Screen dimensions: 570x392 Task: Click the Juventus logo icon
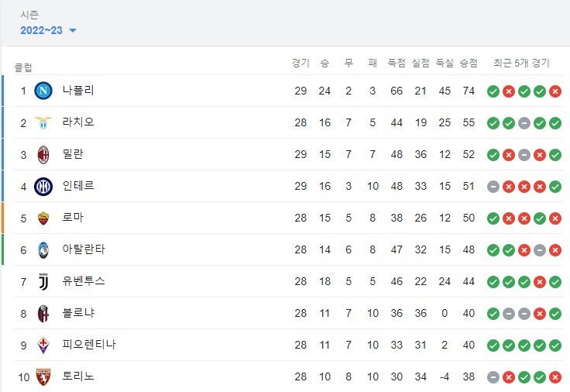[x=43, y=281]
